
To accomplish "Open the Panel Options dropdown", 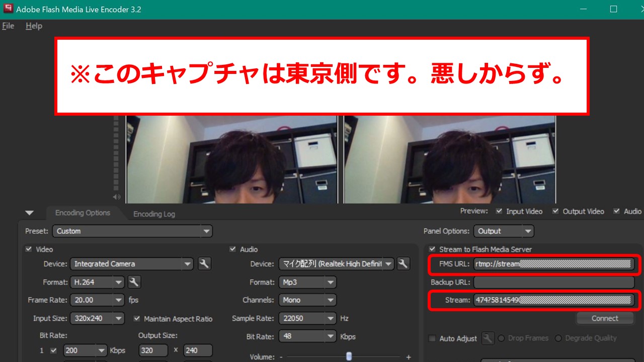I will 504,231.
